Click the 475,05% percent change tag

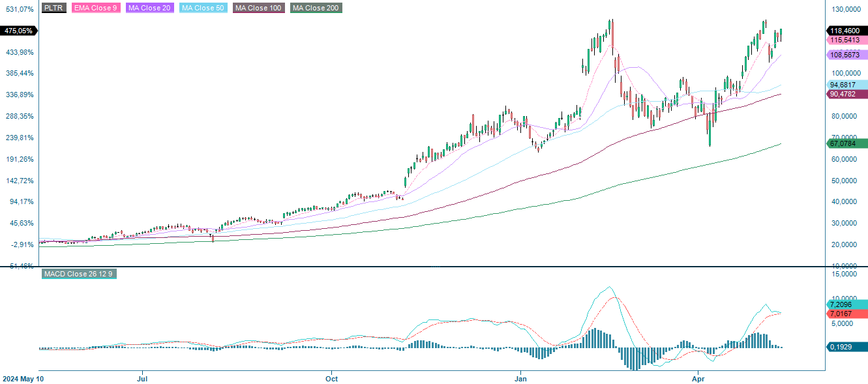coord(19,31)
